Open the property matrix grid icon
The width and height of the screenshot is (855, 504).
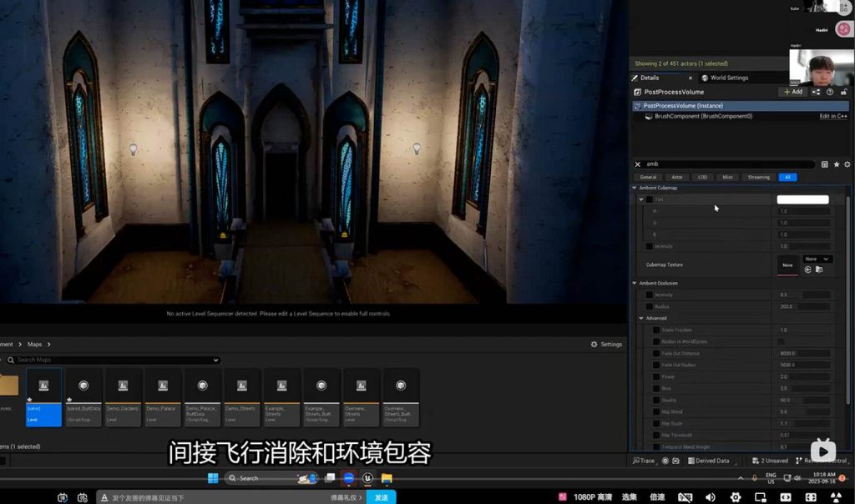pyautogui.click(x=825, y=164)
